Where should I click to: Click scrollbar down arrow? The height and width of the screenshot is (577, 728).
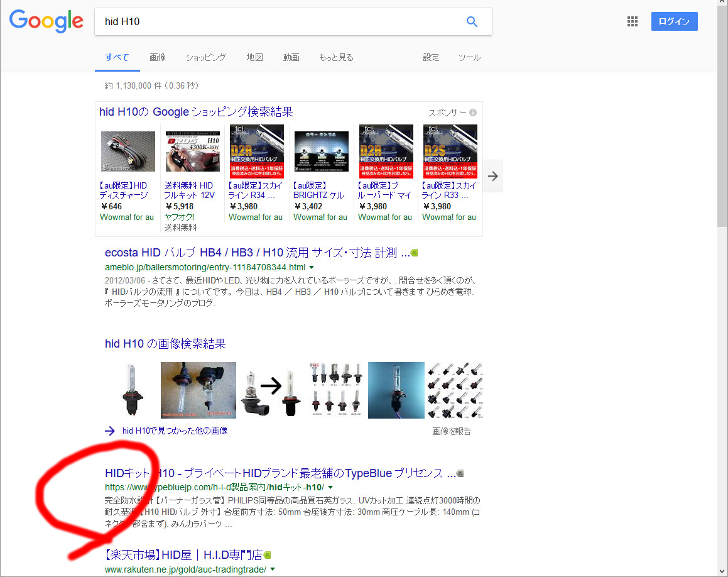coord(722,571)
